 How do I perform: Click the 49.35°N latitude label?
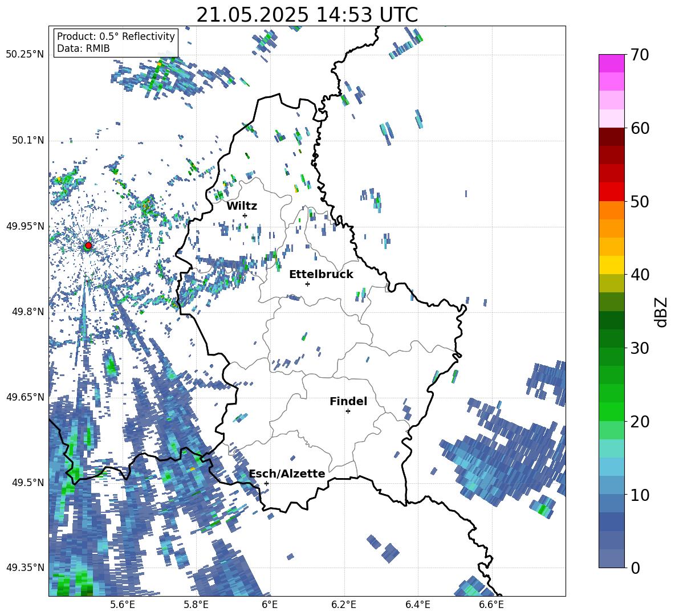pos(25,567)
